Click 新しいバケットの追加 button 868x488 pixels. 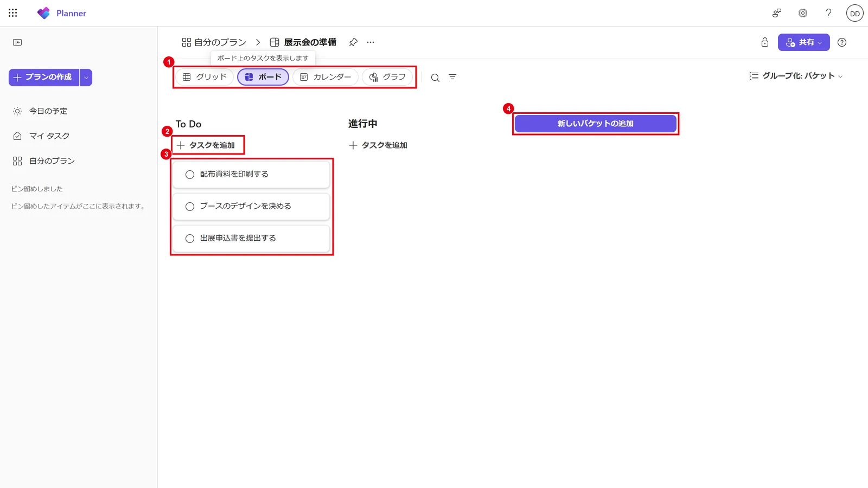coord(596,124)
